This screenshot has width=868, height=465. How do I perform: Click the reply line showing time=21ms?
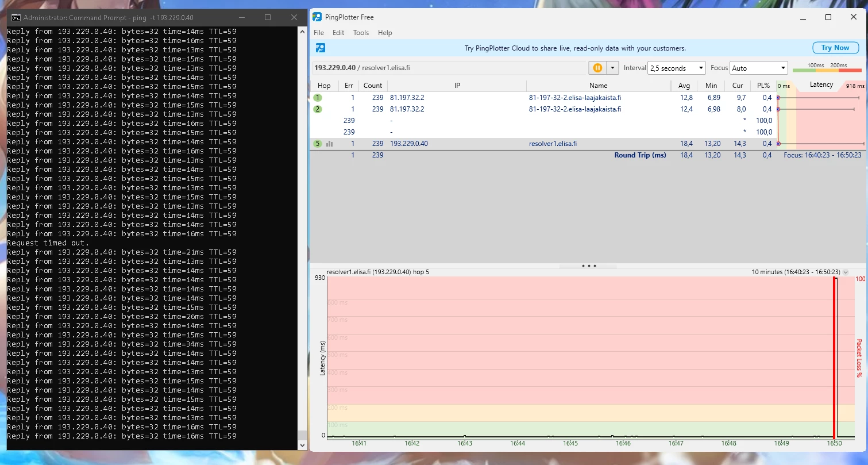point(122,252)
